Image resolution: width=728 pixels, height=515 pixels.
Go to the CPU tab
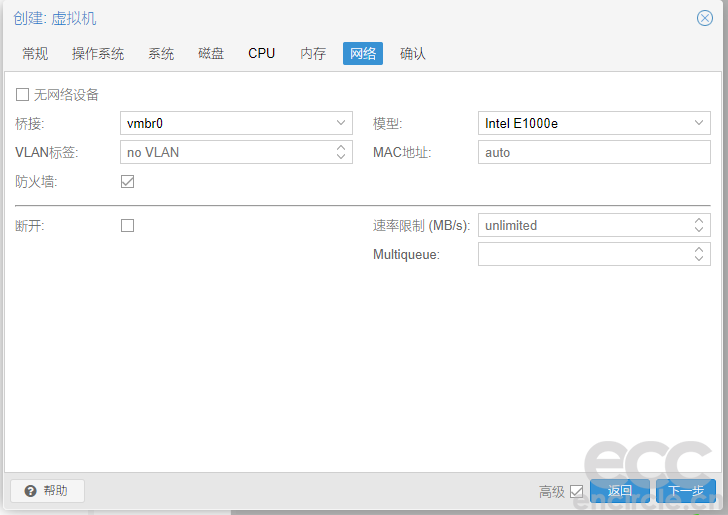click(x=261, y=53)
